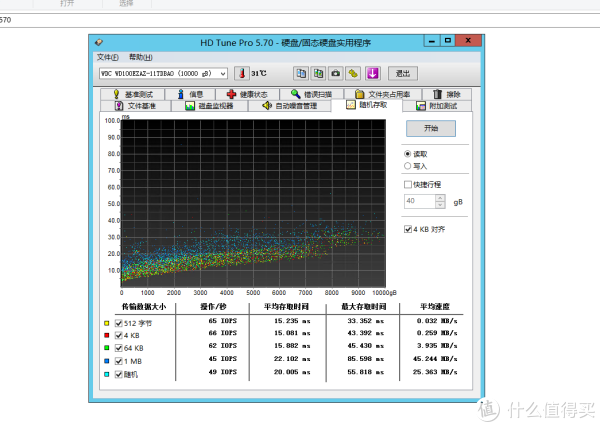Click the yellow swatch beside 512 字节
The image size is (600, 427).
[x=107, y=323]
